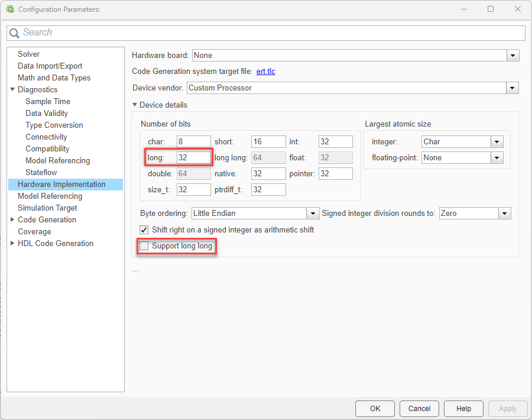Enable the Support long long checkbox
The image size is (532, 420).
(144, 246)
